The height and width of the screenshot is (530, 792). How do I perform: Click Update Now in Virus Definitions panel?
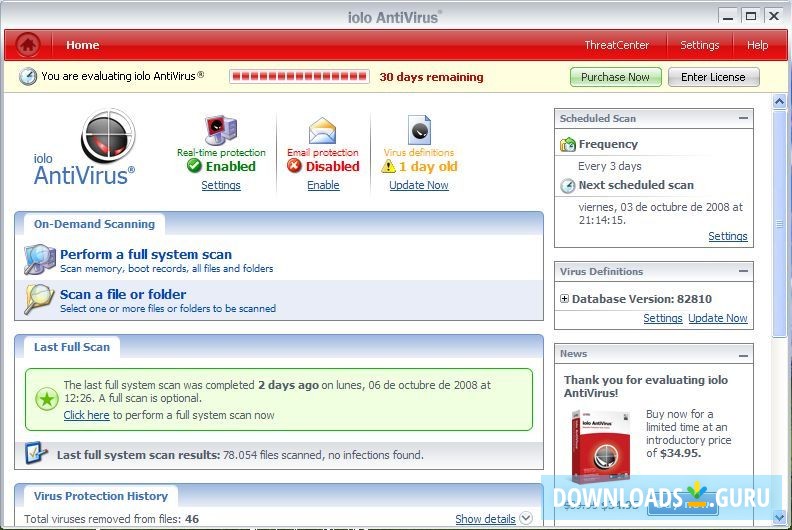click(718, 318)
